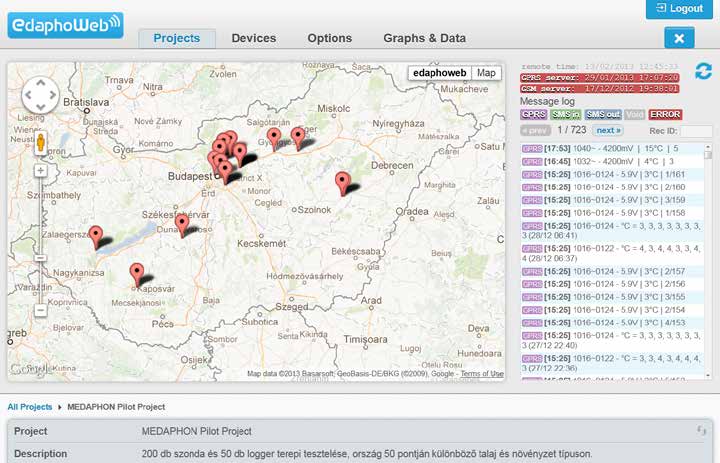Go to next log page with next »

coord(608,130)
